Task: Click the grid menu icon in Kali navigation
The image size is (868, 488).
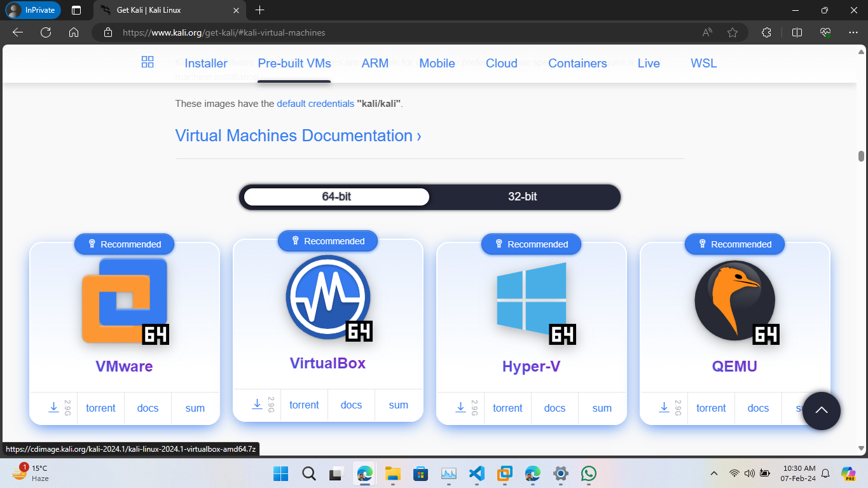Action: [x=148, y=62]
